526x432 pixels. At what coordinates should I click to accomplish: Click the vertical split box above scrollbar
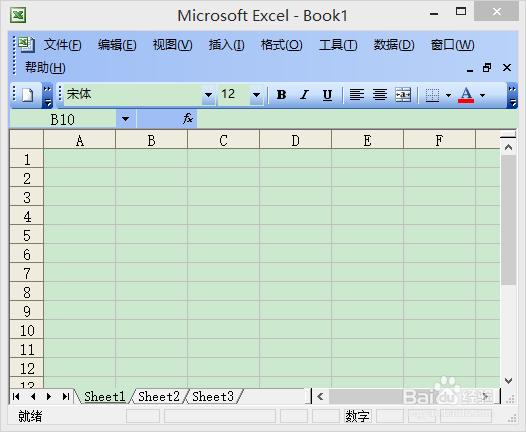click(x=508, y=135)
